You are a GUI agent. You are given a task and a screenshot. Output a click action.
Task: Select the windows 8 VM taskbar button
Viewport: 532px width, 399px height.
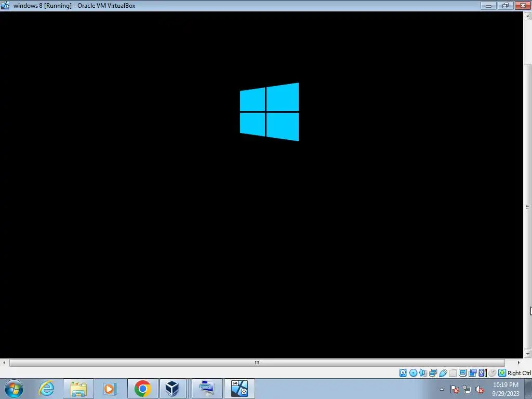[239, 389]
